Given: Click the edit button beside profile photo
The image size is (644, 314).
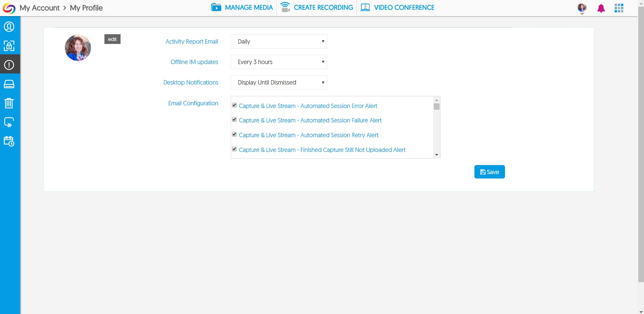Looking at the screenshot, I should pos(112,39).
